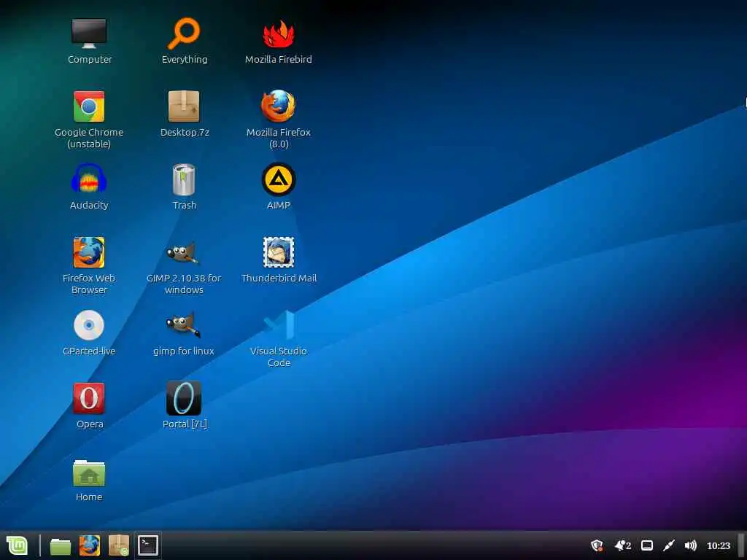The height and width of the screenshot is (560, 747).
Task: Open the update manager shield tray icon
Action: tap(597, 545)
